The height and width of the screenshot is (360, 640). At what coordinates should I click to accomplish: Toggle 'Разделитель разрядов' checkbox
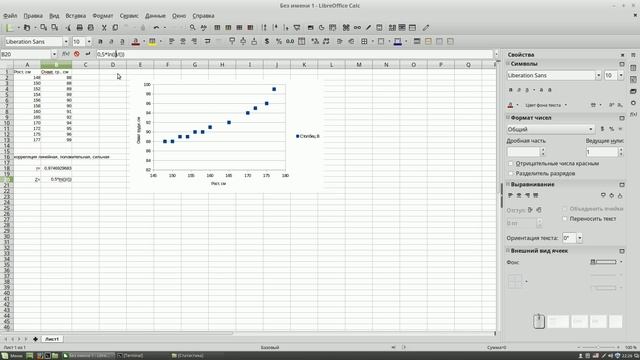coord(511,173)
